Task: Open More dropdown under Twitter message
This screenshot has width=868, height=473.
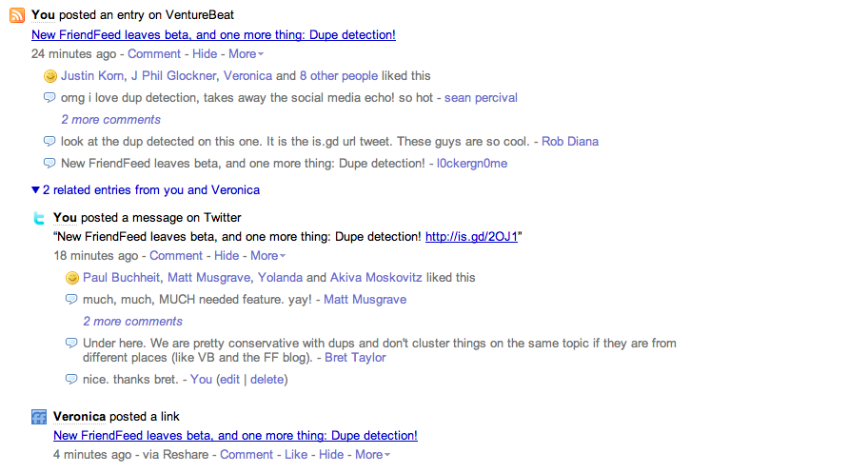Action: (x=268, y=255)
